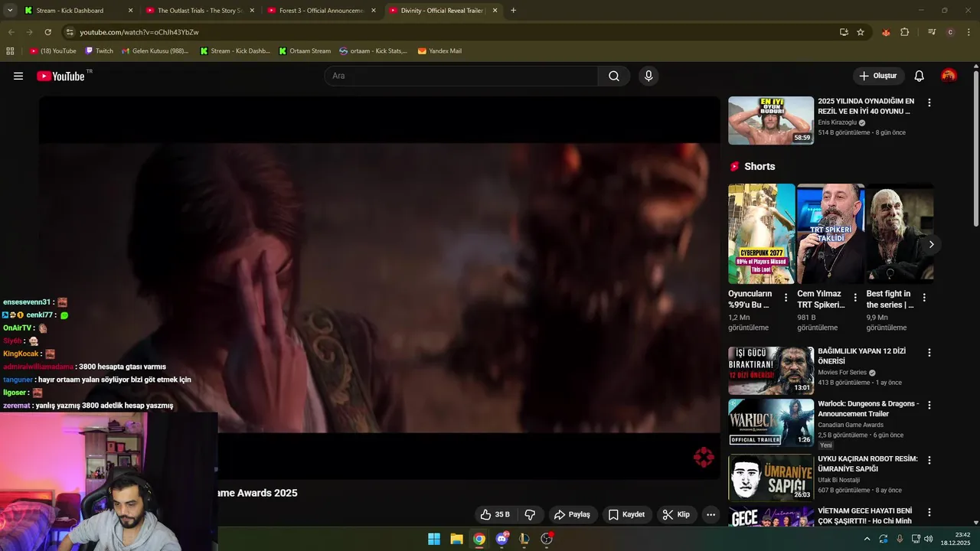The height and width of the screenshot is (551, 980).
Task: Open the Twitch bookmark
Action: tap(99, 51)
